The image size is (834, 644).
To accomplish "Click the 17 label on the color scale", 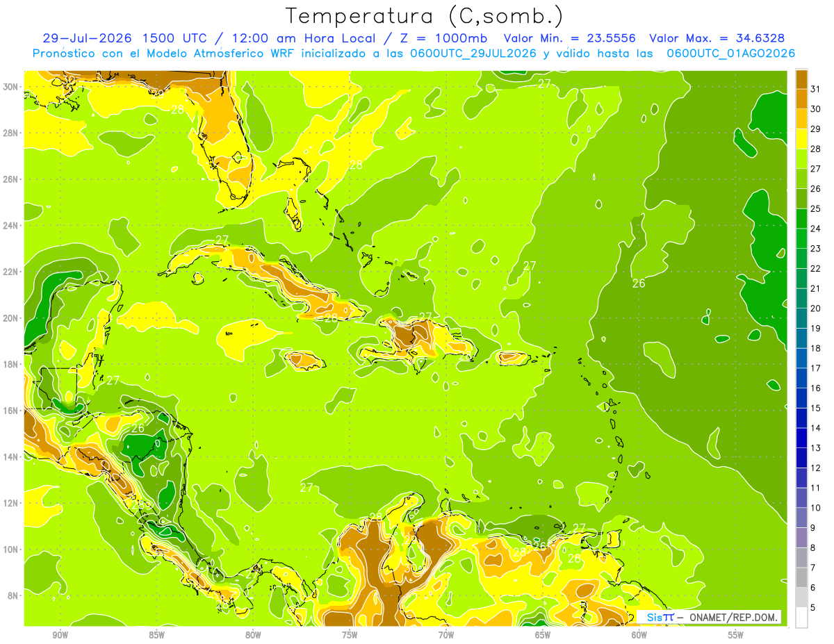I will click(x=816, y=368).
